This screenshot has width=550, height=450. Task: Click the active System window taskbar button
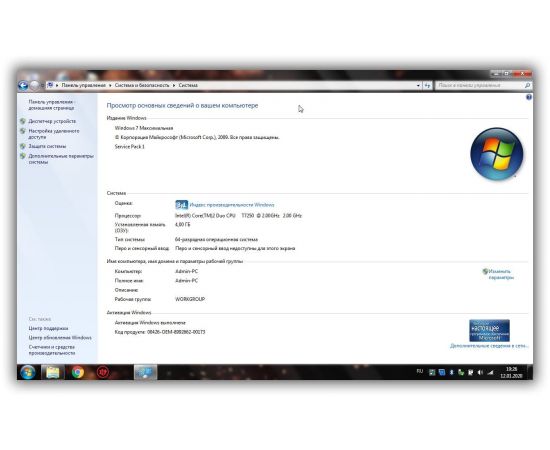[146, 372]
